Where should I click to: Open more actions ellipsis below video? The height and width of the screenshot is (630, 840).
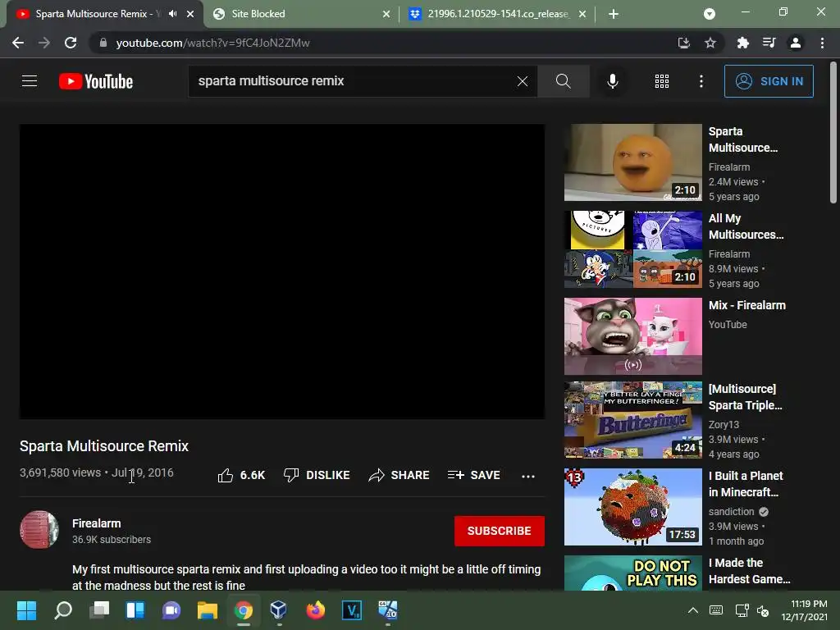[x=528, y=476]
